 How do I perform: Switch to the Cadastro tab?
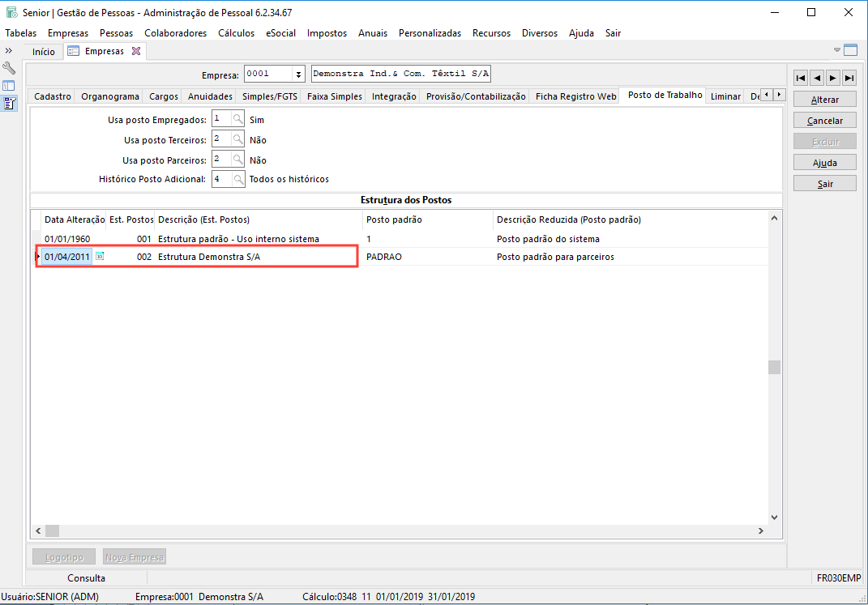click(53, 96)
